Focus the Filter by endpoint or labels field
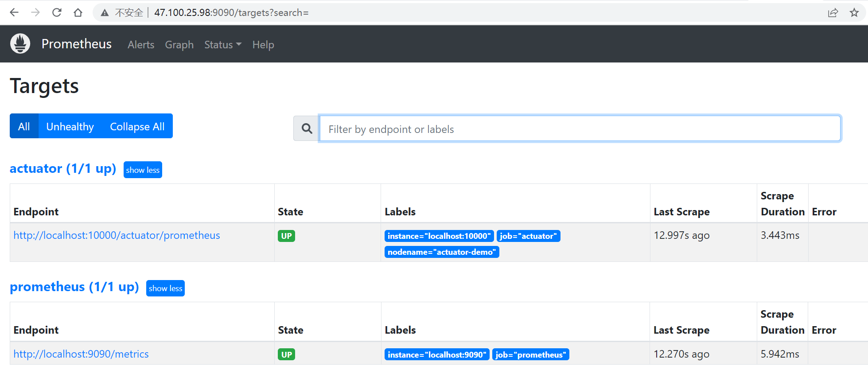 (580, 129)
